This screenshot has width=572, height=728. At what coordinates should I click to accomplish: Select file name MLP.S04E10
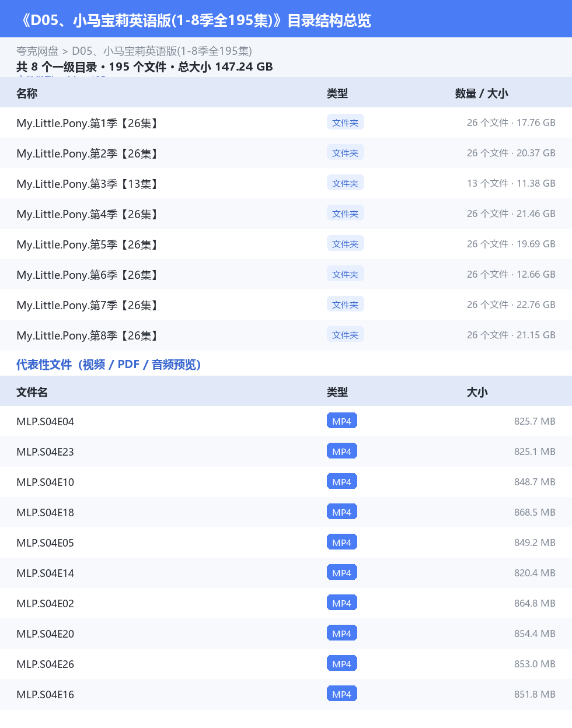tap(46, 482)
